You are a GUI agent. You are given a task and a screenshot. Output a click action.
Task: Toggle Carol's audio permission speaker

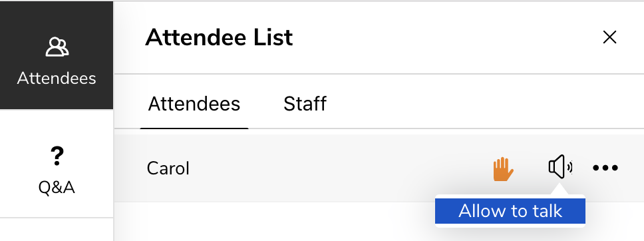561,167
